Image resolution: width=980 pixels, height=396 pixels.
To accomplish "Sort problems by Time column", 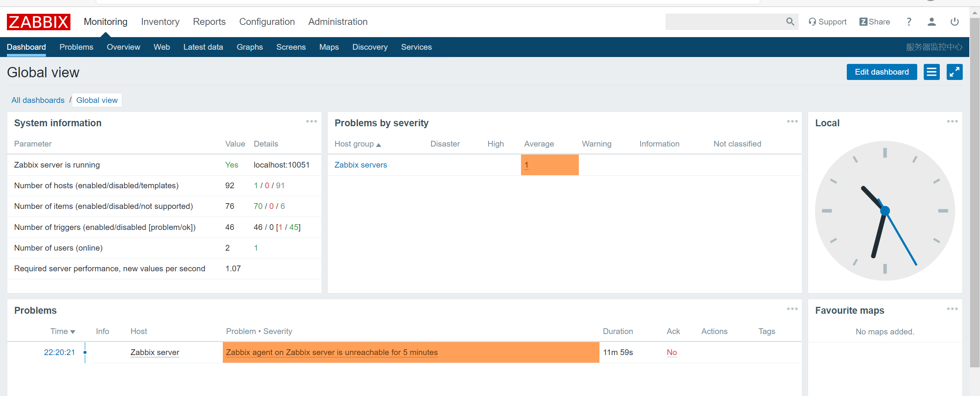I will (63, 331).
